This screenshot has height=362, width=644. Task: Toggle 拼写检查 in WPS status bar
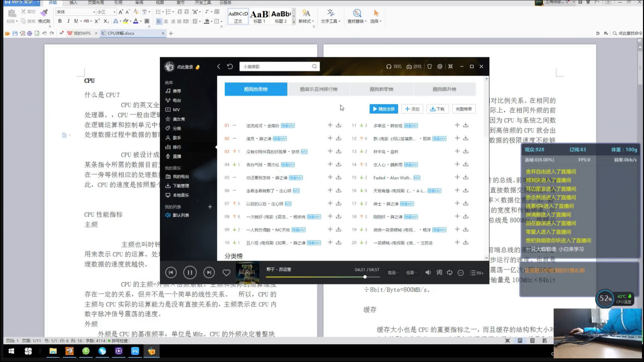118,341
